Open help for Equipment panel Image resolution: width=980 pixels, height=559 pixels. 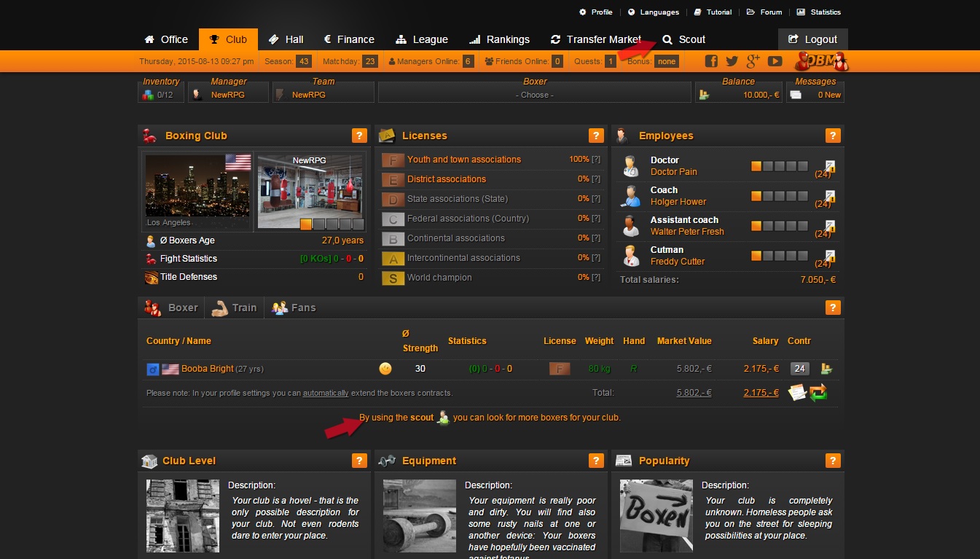pos(596,461)
